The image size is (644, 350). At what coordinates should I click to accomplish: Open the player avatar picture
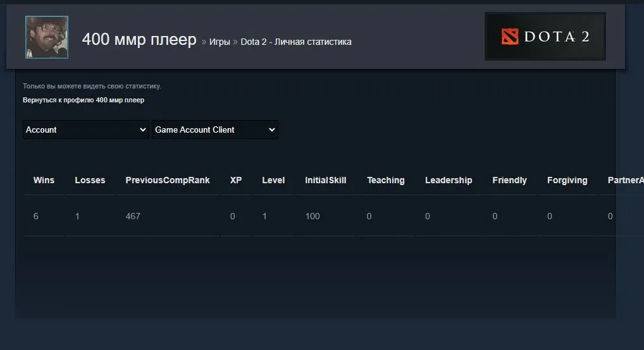47,37
